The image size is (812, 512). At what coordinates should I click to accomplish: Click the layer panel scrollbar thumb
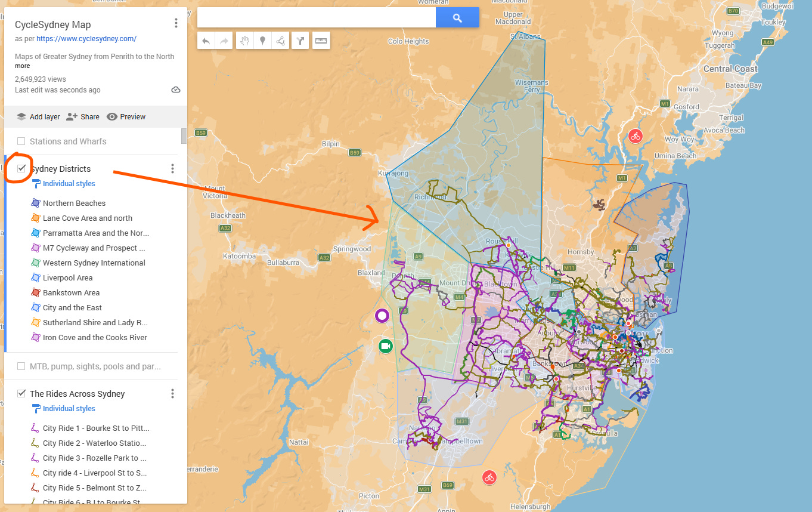tap(184, 135)
